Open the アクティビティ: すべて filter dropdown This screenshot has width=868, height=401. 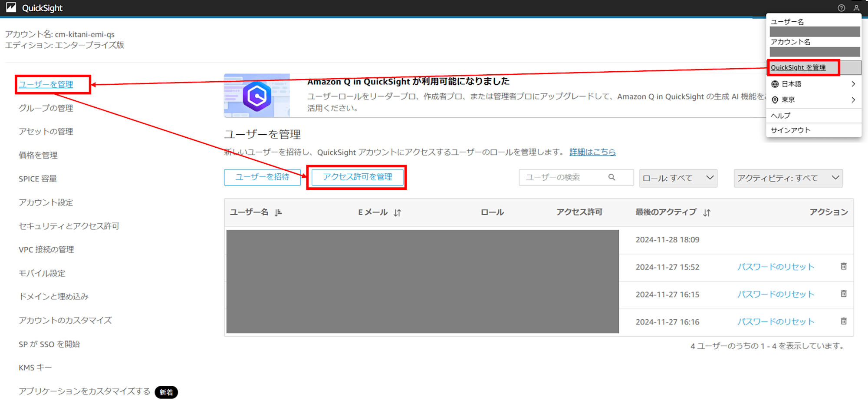click(788, 178)
